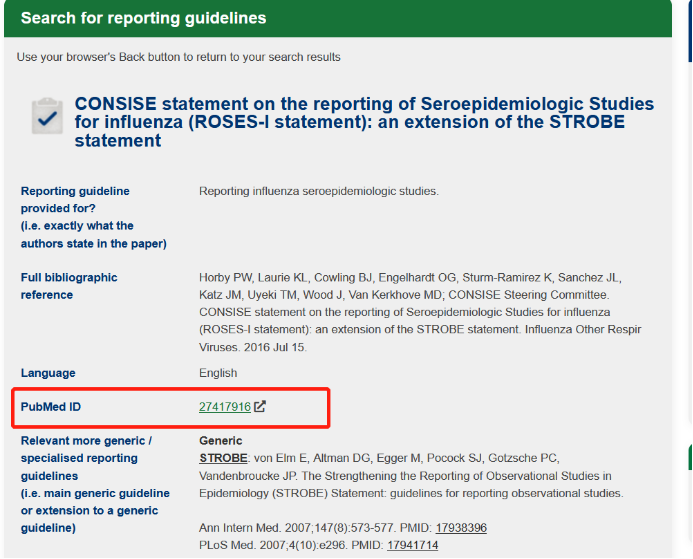Click 'Ann Intern Med. 2007;147(8):573-577' citation text
Screen dimensions: 693x559
pos(297,528)
